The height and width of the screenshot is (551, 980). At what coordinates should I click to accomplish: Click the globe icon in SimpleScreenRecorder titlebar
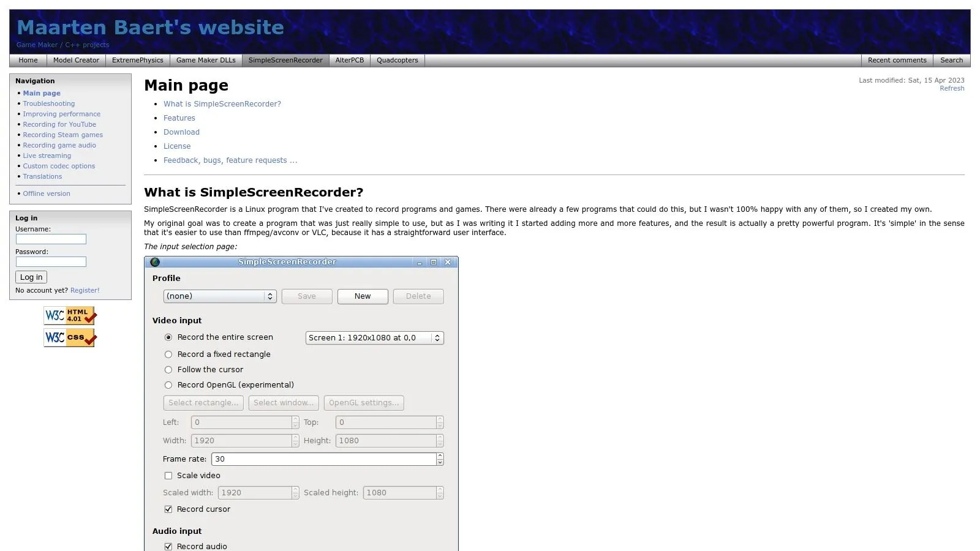155,261
